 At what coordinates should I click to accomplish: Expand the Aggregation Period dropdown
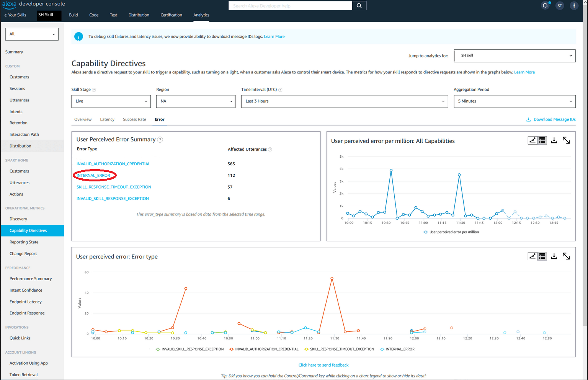(x=514, y=101)
